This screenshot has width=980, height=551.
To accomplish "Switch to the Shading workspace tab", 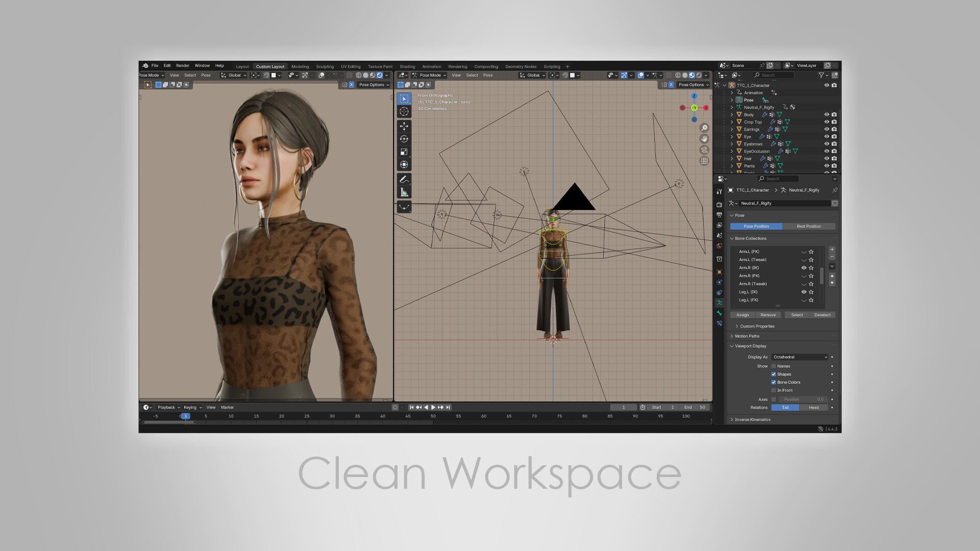I will 407,67.
